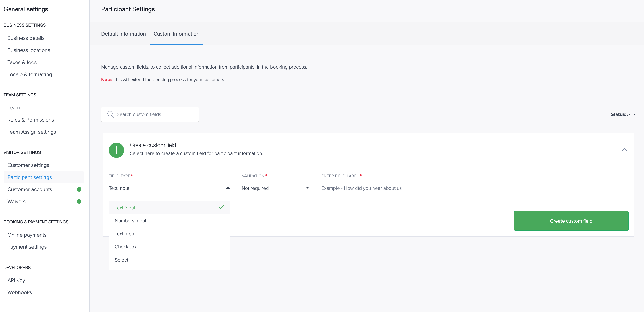This screenshot has width=644, height=312.
Task: Open the Custom Information tab
Action: pos(176,34)
